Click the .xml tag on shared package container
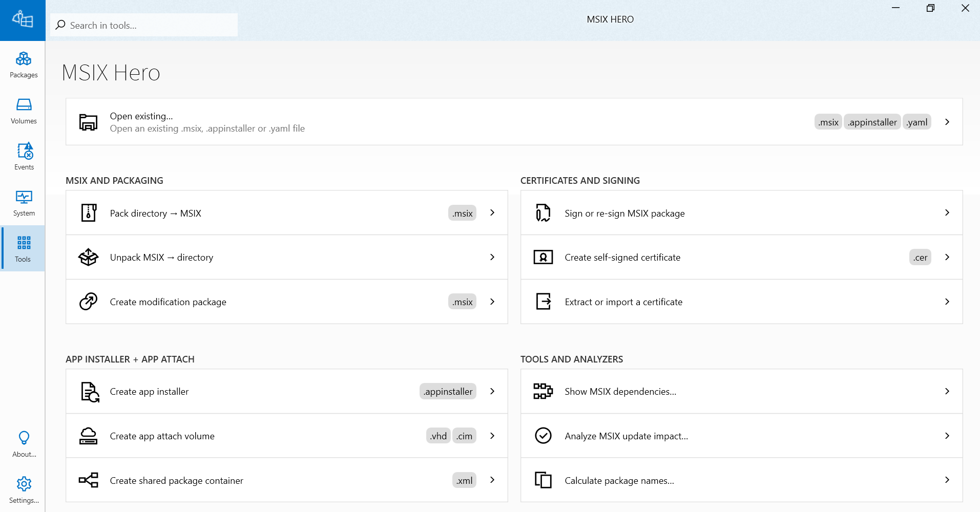 click(x=464, y=480)
